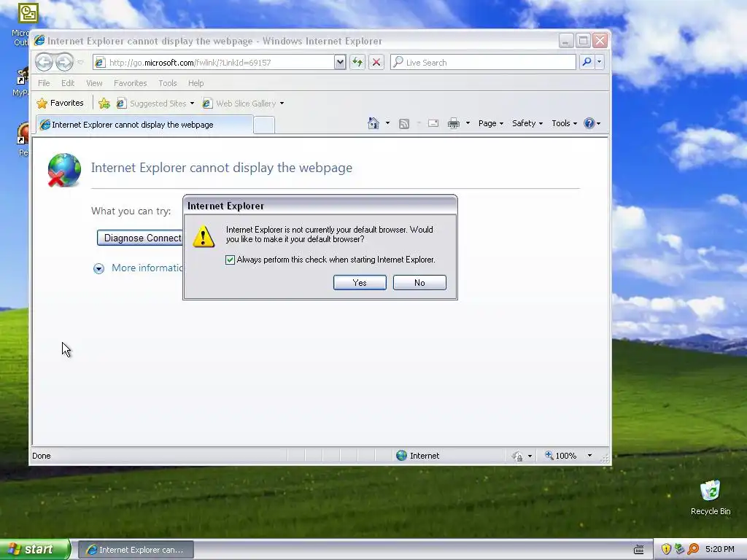The image size is (747, 560).
Task: Uncheck 'Always perform this check' checkbox
Action: (230, 260)
